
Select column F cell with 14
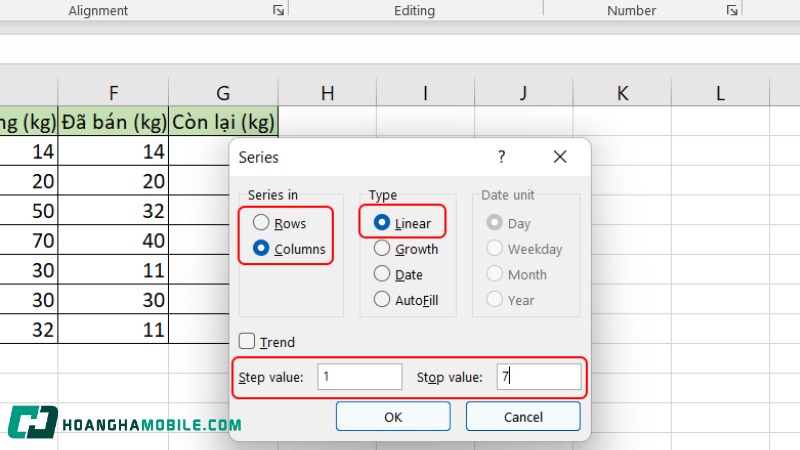113,151
